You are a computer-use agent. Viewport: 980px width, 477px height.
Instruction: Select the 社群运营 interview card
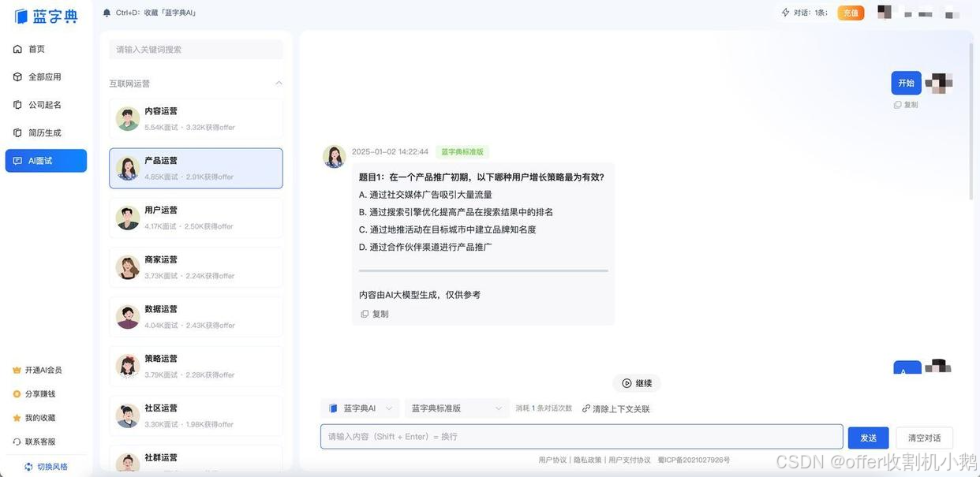point(196,460)
